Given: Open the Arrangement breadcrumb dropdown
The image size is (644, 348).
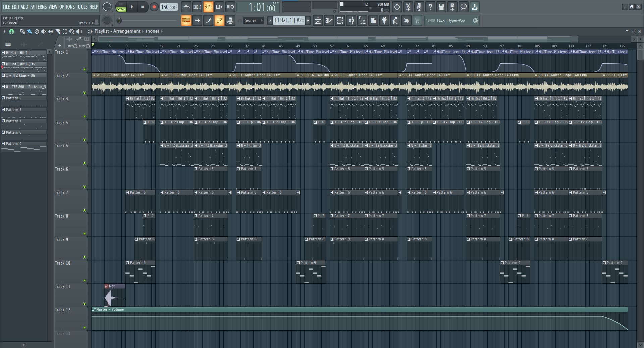Looking at the screenshot, I should pyautogui.click(x=127, y=31).
